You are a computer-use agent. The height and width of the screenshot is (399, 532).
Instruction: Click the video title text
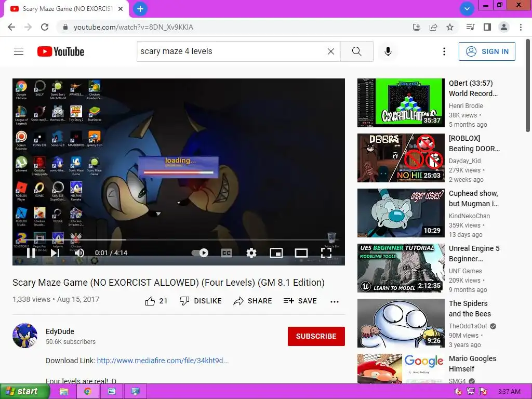(168, 283)
